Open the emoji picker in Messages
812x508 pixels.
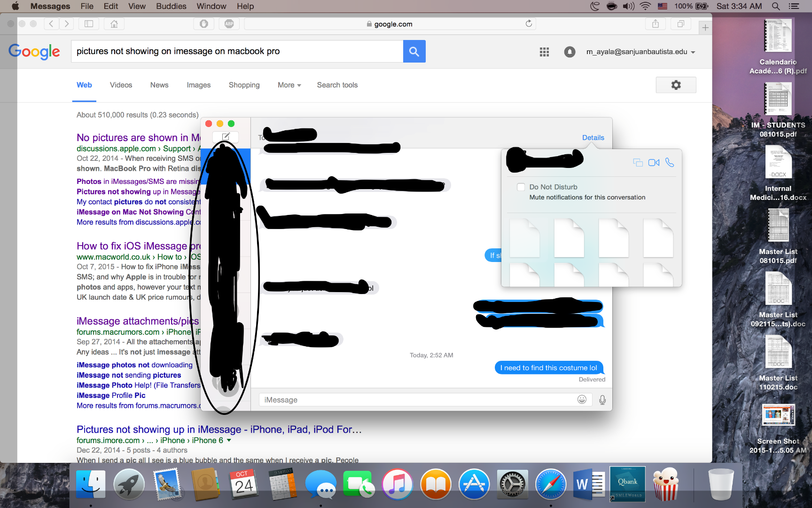[x=582, y=399]
